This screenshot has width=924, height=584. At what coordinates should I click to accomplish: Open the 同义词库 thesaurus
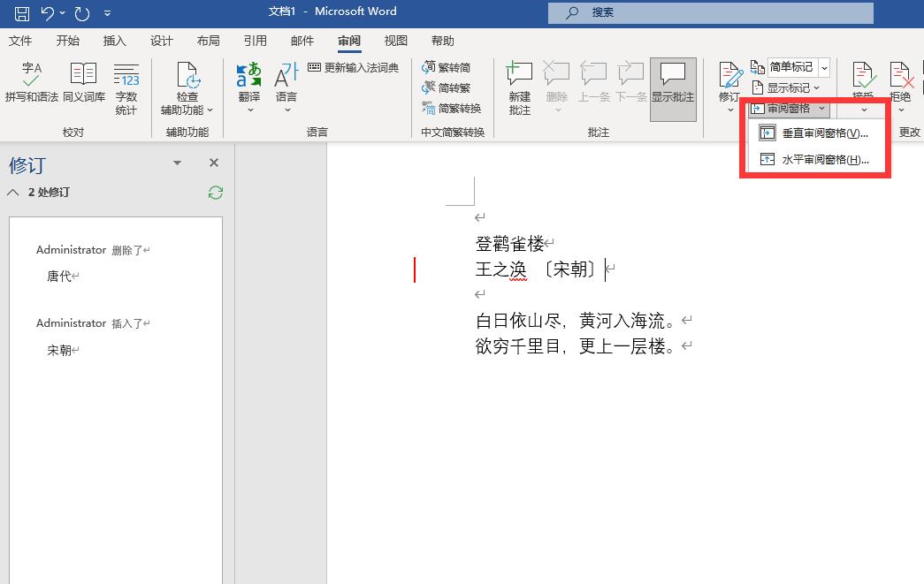click(x=84, y=82)
